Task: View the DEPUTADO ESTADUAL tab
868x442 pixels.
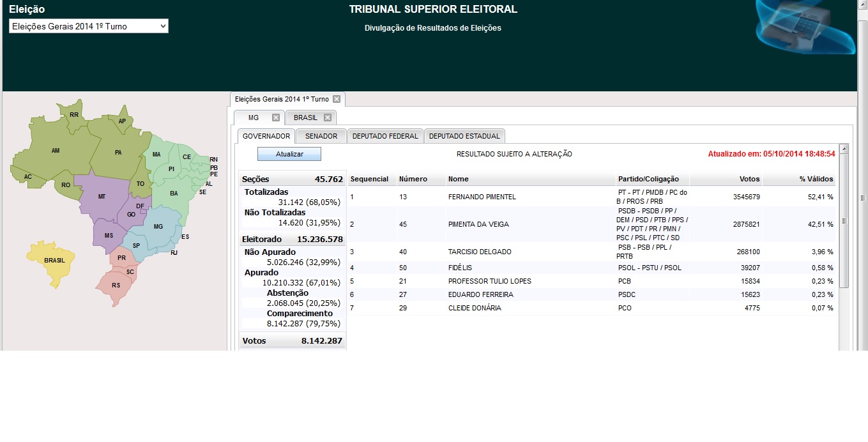Action: pos(465,136)
